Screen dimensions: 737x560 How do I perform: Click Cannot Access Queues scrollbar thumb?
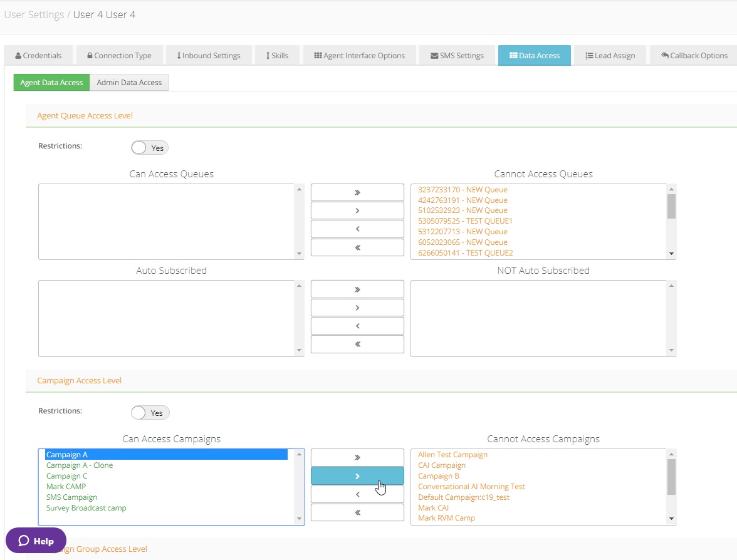(x=671, y=206)
